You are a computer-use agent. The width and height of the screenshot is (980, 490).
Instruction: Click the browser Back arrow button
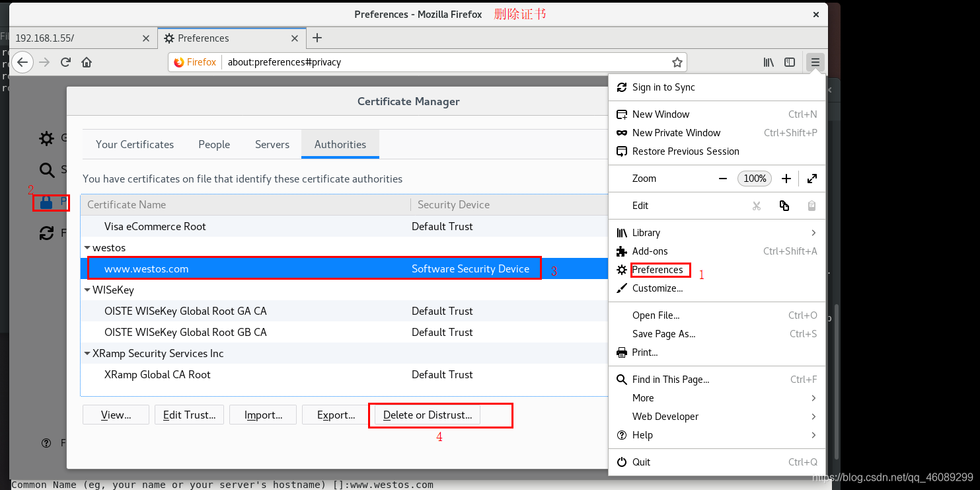point(22,62)
